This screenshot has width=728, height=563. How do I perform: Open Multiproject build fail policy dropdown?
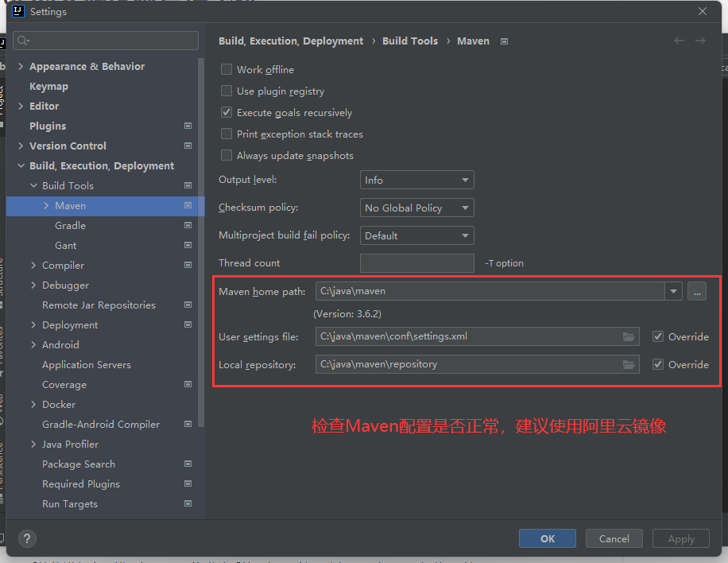(417, 235)
